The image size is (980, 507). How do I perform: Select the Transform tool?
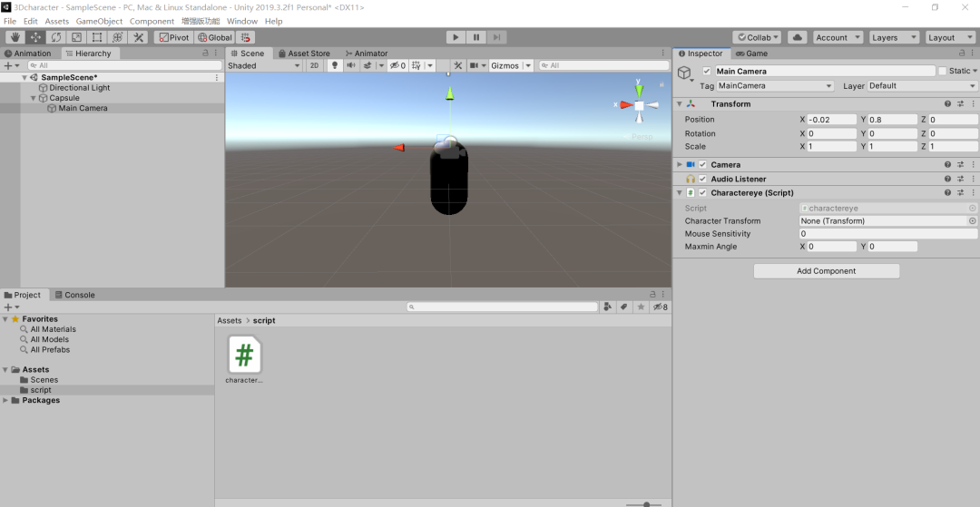pos(117,37)
